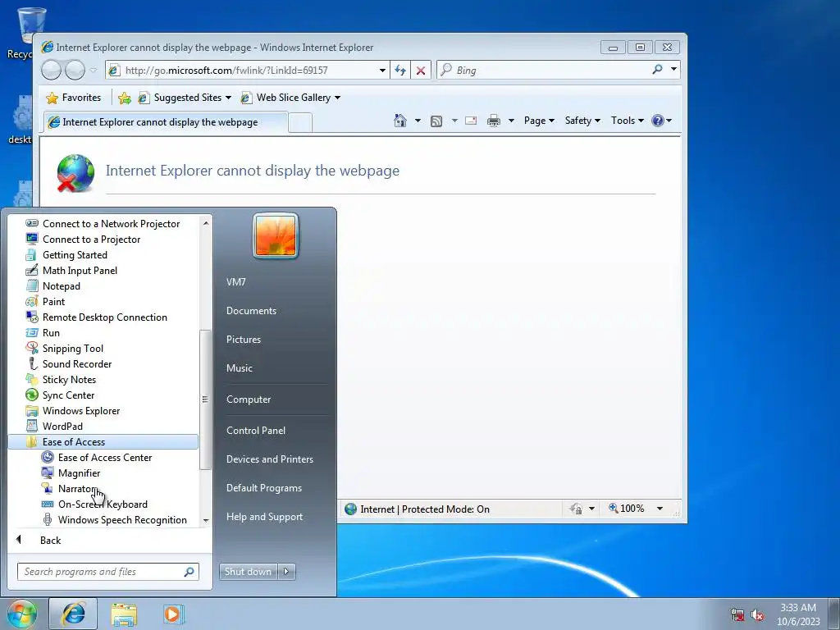840x630 pixels.
Task: Select Connect to a Projector
Action: [91, 240]
